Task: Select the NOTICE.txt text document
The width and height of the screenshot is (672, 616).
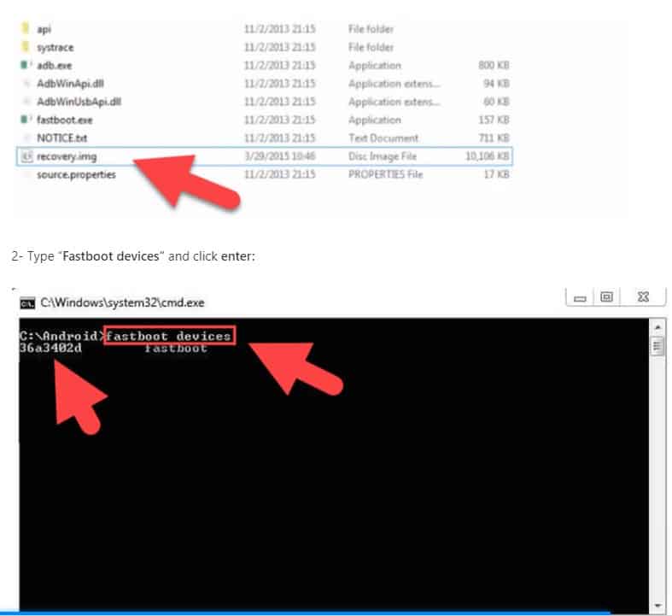Action: point(60,138)
